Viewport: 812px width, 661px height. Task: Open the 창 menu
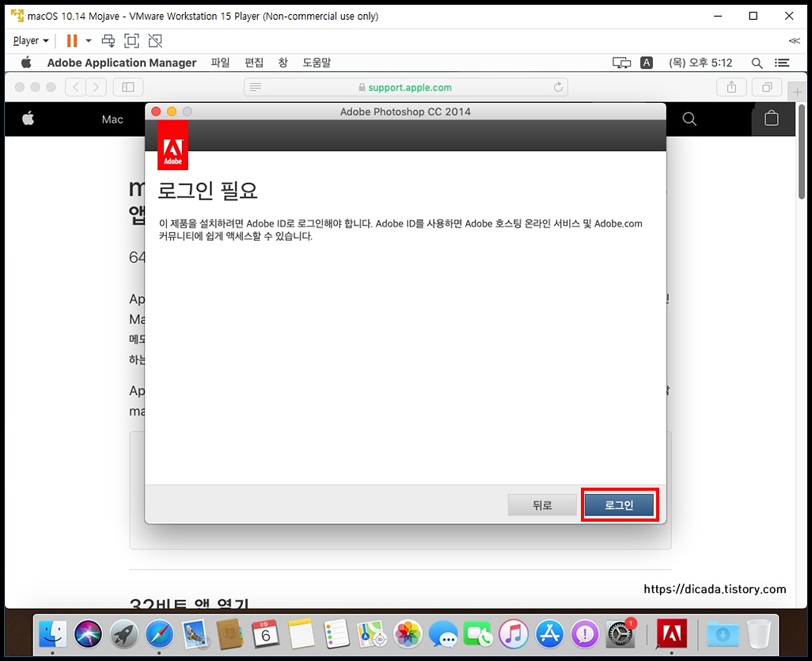(x=283, y=63)
